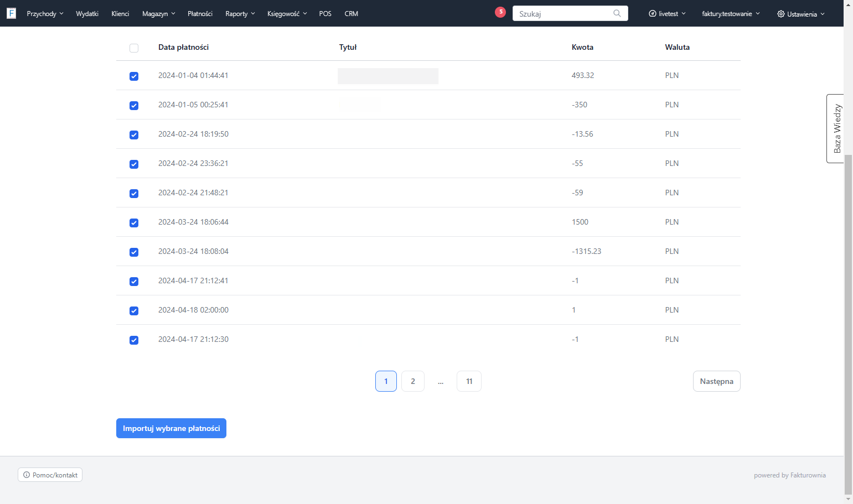Image resolution: width=853 pixels, height=504 pixels.
Task: Click the amount -1315.23
Action: 586,251
